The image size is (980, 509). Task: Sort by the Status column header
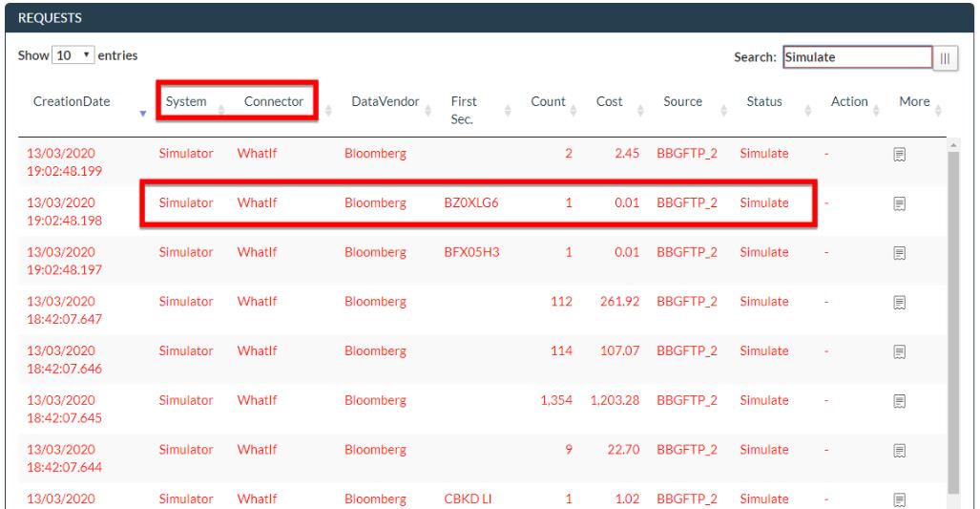pyautogui.click(x=764, y=102)
